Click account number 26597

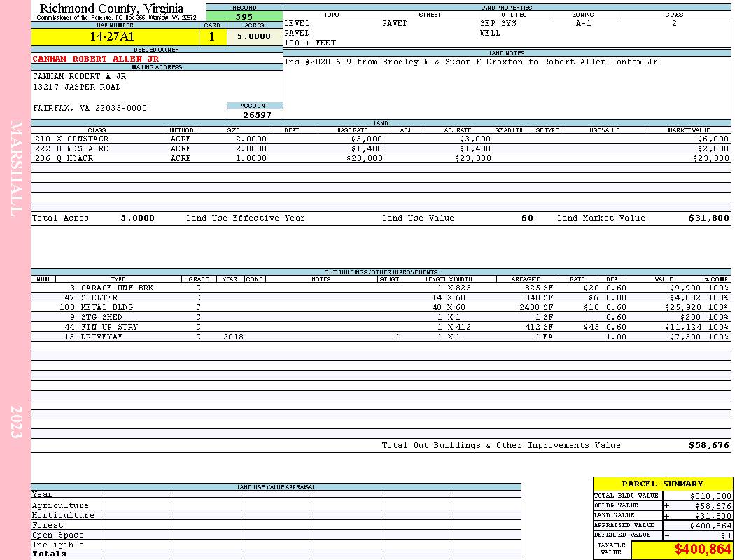pyautogui.click(x=257, y=115)
